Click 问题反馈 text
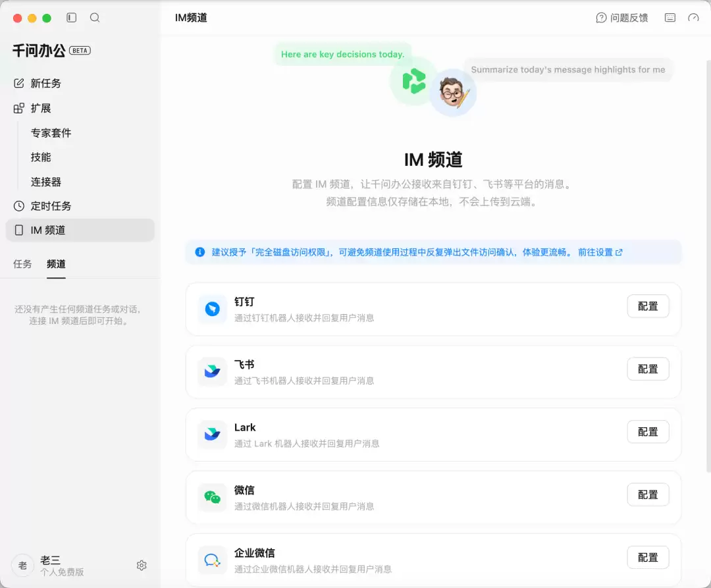The width and height of the screenshot is (711, 588). pos(629,18)
